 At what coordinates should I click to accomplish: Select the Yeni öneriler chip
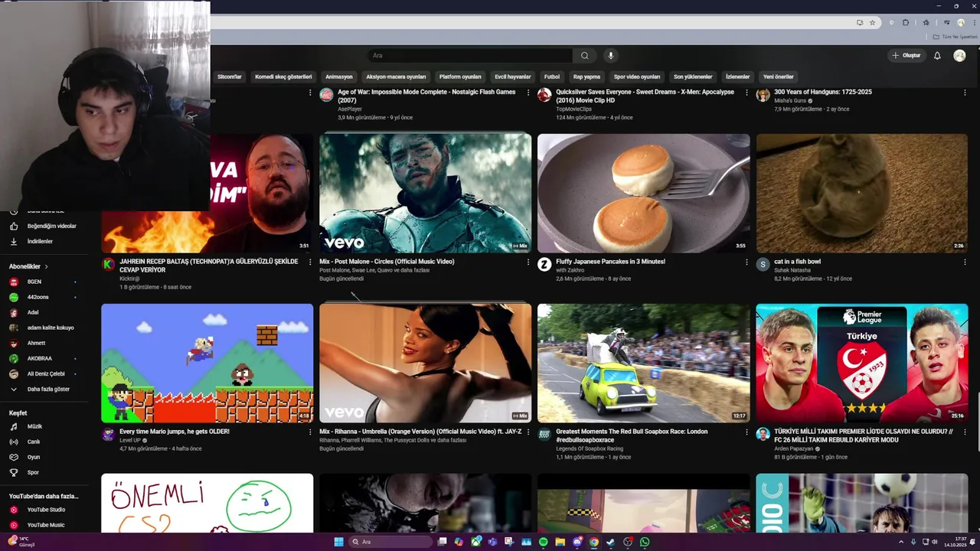(778, 77)
